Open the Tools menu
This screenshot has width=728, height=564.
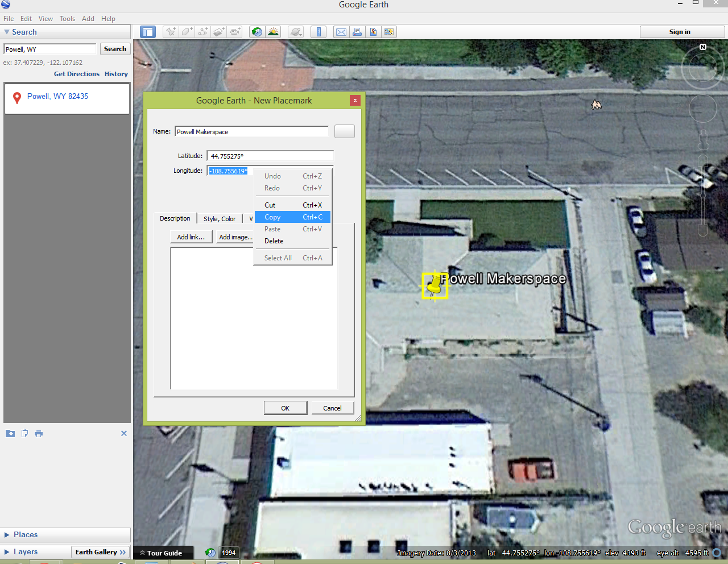pyautogui.click(x=67, y=18)
